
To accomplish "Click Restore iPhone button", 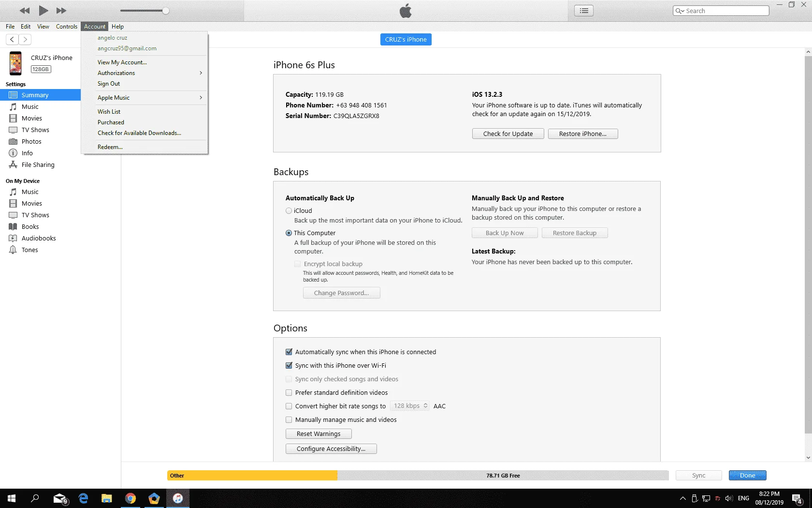I will (x=583, y=134).
